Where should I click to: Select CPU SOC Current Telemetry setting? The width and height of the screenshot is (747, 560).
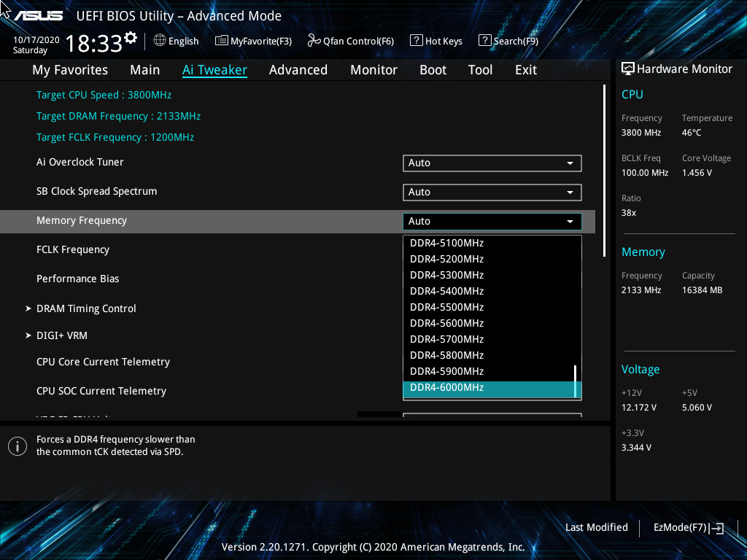click(x=101, y=391)
